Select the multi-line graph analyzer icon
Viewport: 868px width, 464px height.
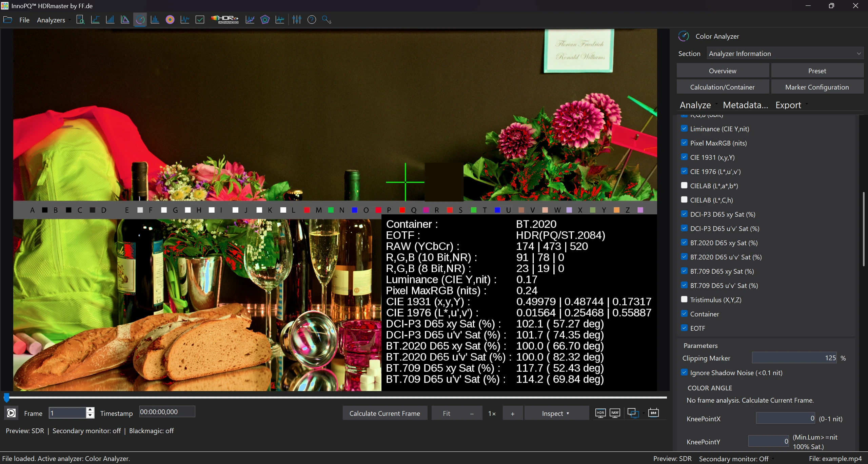pos(250,20)
